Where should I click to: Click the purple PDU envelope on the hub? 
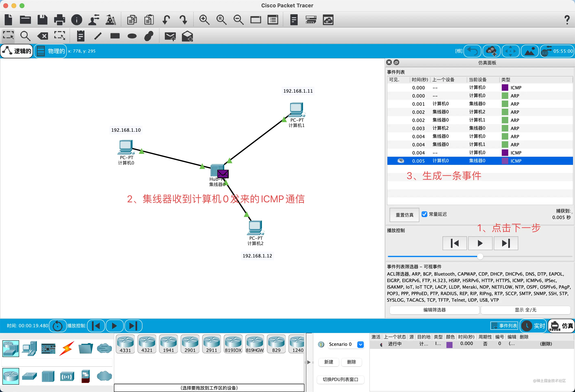click(223, 174)
